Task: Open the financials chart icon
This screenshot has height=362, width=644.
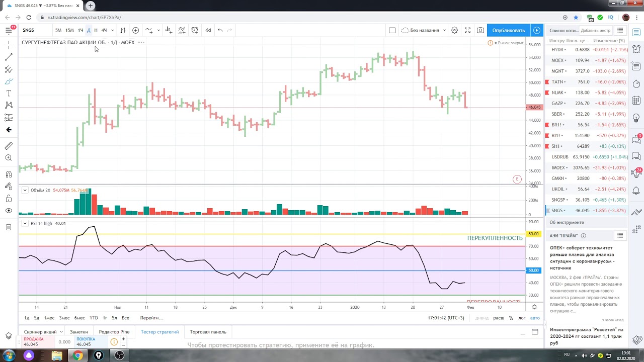Action: coord(169,30)
